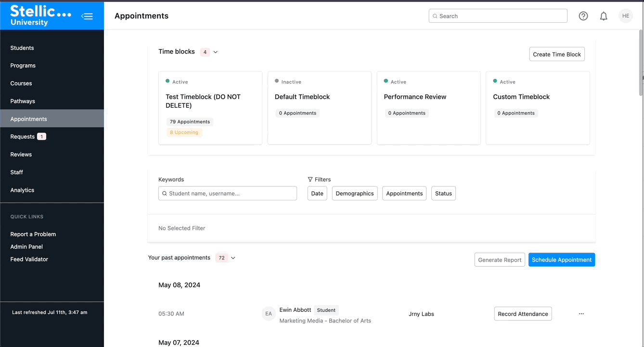Open the Performance Review time block card
The height and width of the screenshot is (347, 644).
tap(429, 108)
